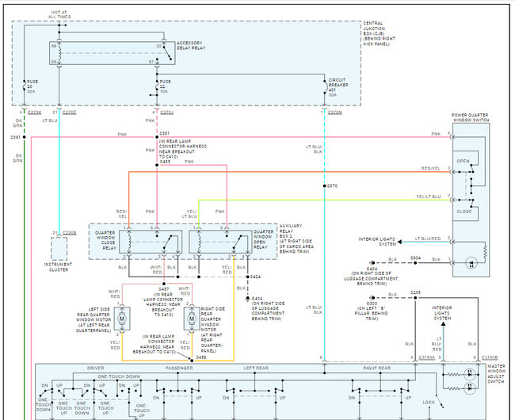Click the 'ACCESSORY DELAY RELAY' label
The image size is (515, 420).
click(x=191, y=45)
